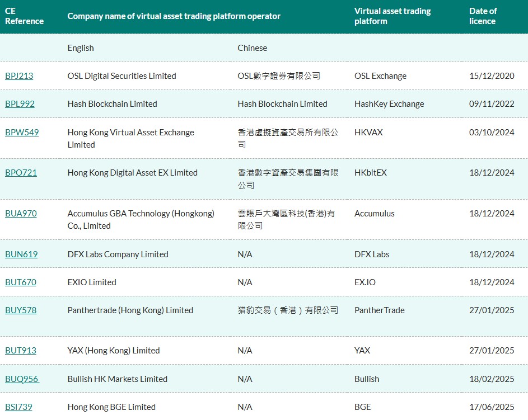Viewport: 528px width, 420px height.
Task: Open the BPJ213 CE reference link
Action: (18, 75)
